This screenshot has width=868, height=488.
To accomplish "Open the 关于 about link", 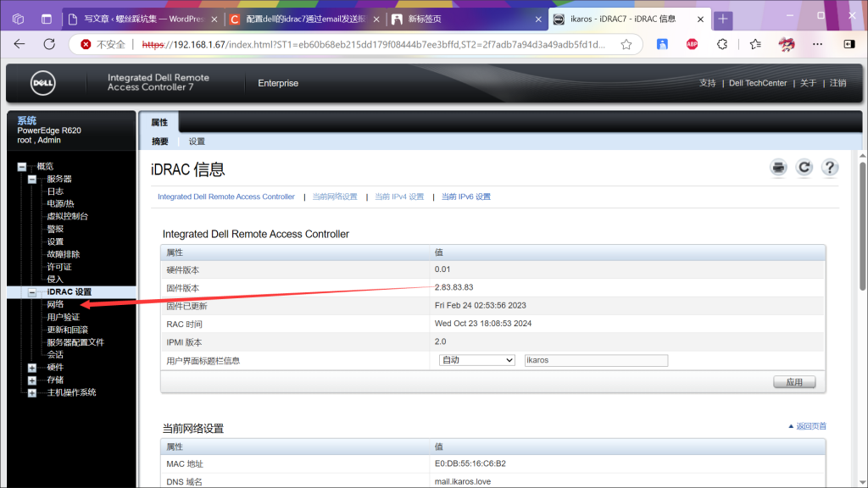I will coord(808,83).
